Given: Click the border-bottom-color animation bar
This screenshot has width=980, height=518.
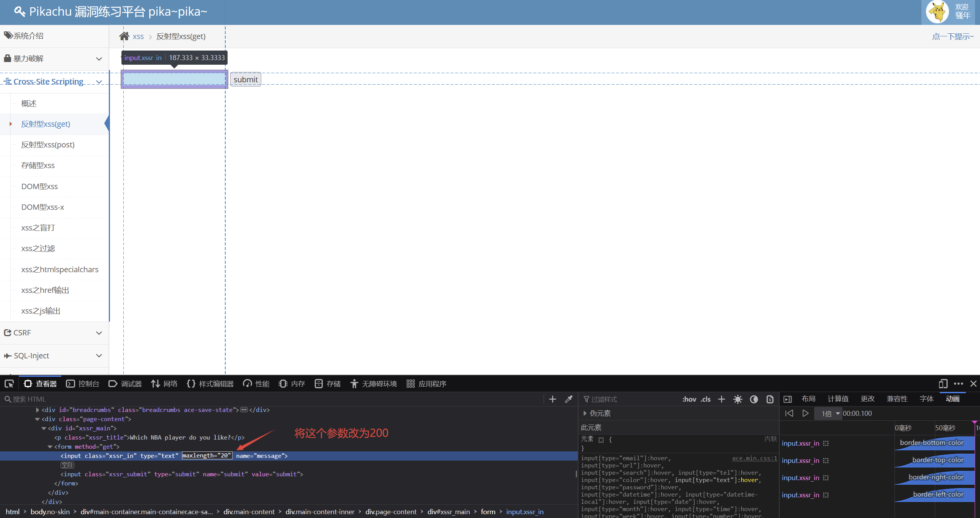Looking at the screenshot, I should 935,443.
